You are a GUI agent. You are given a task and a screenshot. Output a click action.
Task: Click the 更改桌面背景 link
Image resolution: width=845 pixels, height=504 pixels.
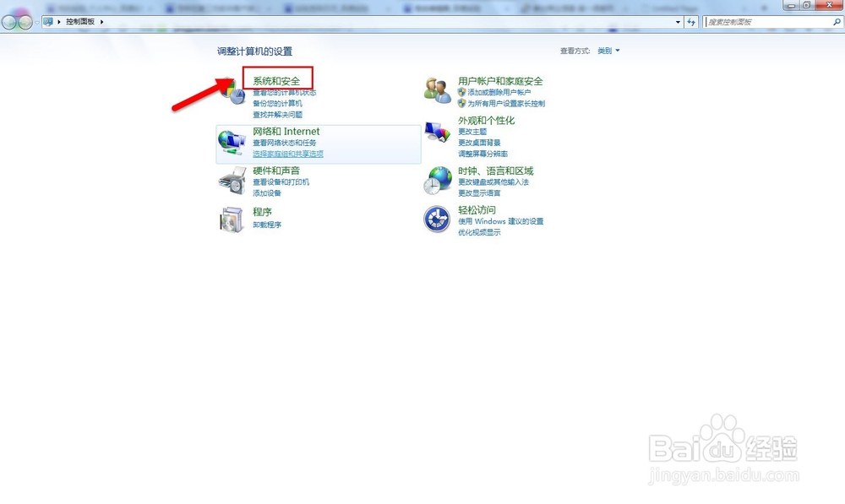click(x=477, y=143)
